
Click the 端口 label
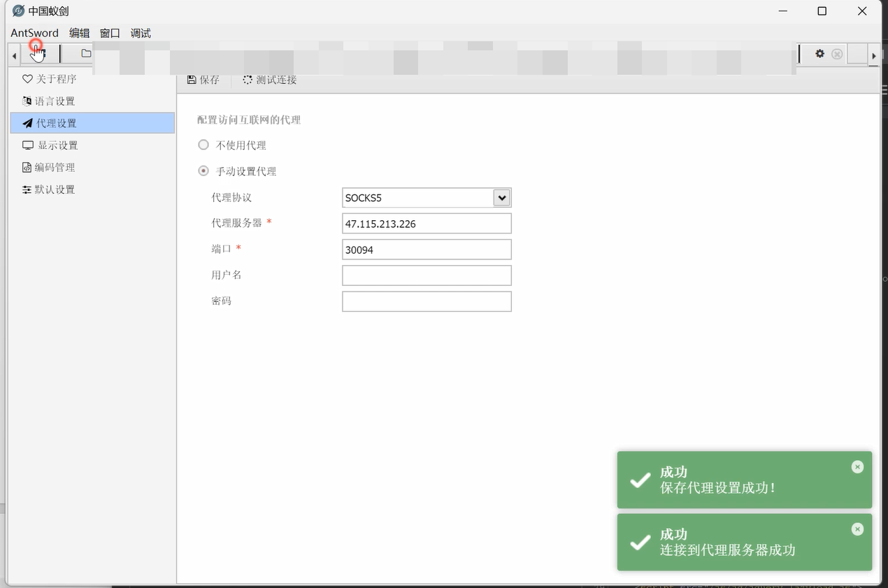(221, 249)
